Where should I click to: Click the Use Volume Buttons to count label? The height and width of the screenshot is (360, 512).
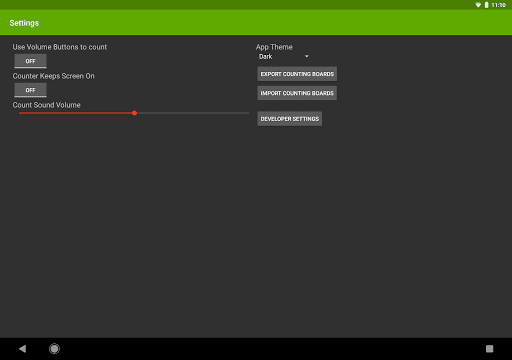coord(60,47)
